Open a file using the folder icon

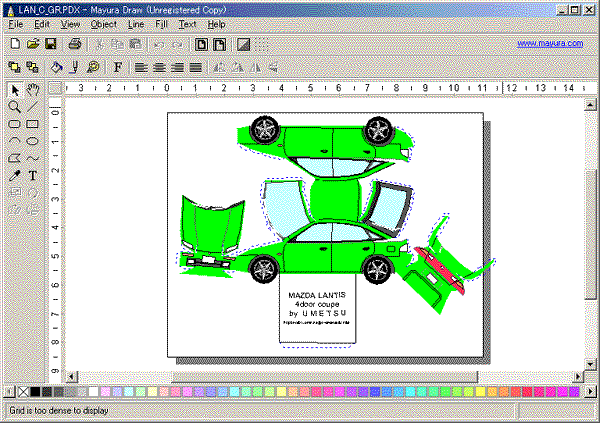coord(33,44)
